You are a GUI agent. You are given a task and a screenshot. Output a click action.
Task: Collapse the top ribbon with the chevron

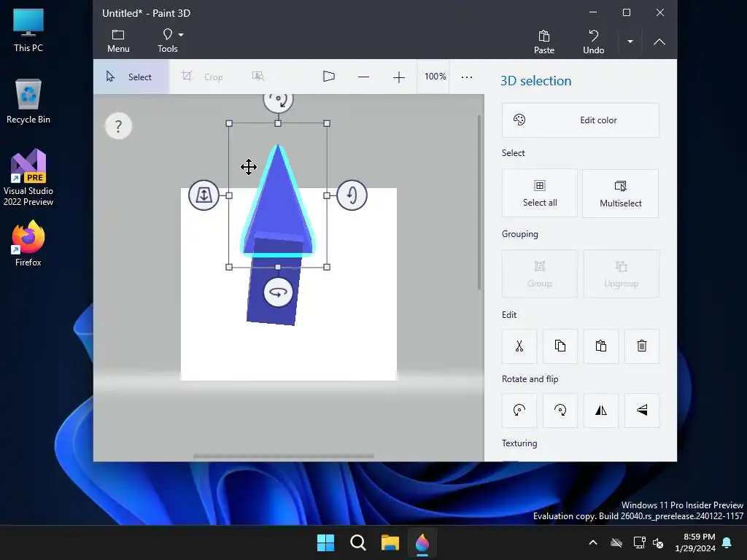(659, 42)
